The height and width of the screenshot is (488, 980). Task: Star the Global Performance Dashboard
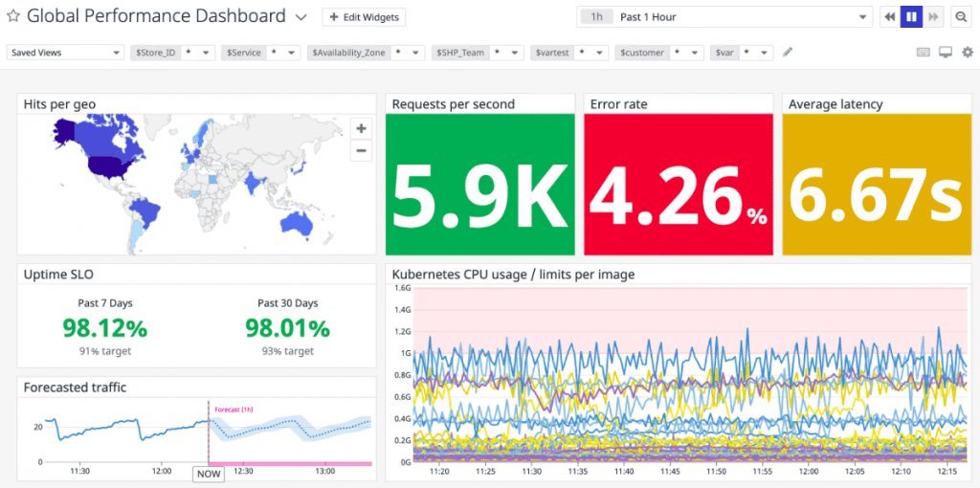click(13, 17)
